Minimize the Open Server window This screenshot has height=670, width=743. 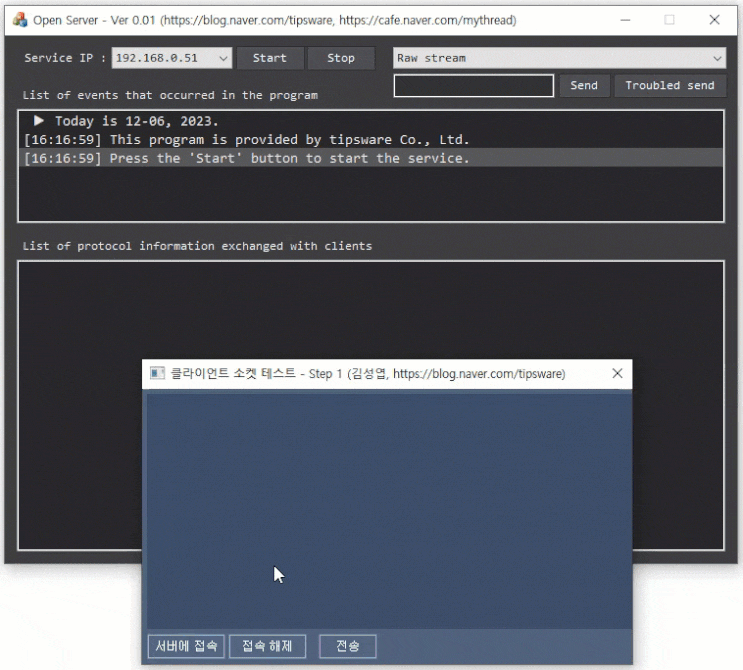(x=625, y=20)
